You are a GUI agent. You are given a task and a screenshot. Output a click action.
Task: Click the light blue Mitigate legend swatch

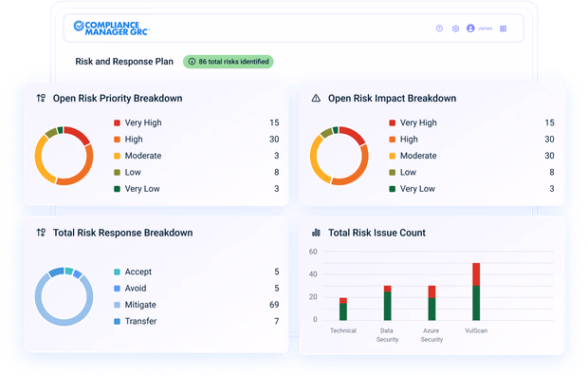[117, 305]
